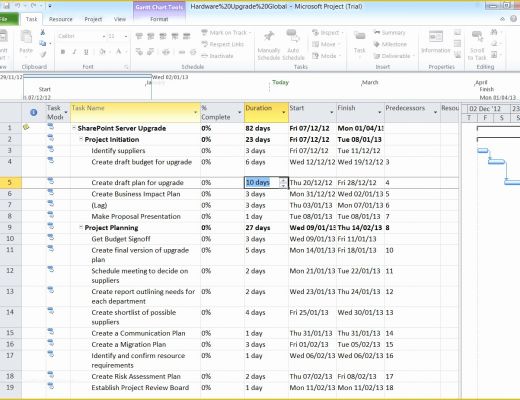Open Help via the question mark icon
This screenshot has width=520, height=400.
click(513, 19)
